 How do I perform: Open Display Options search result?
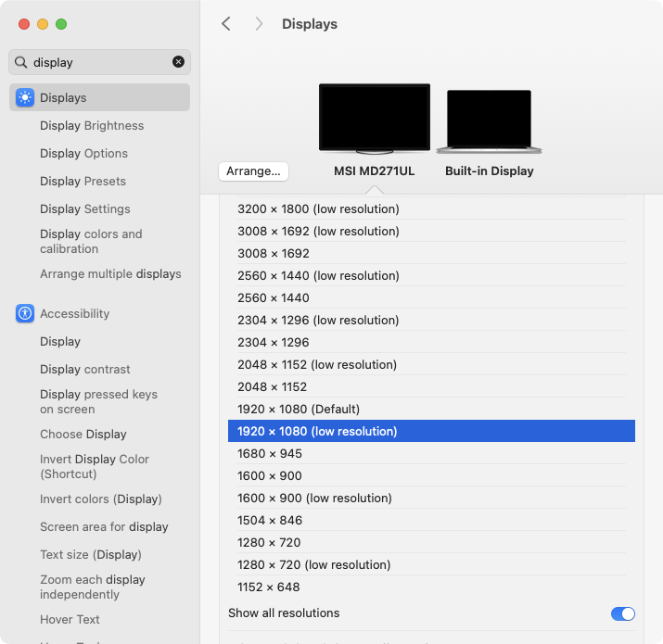[83, 154]
